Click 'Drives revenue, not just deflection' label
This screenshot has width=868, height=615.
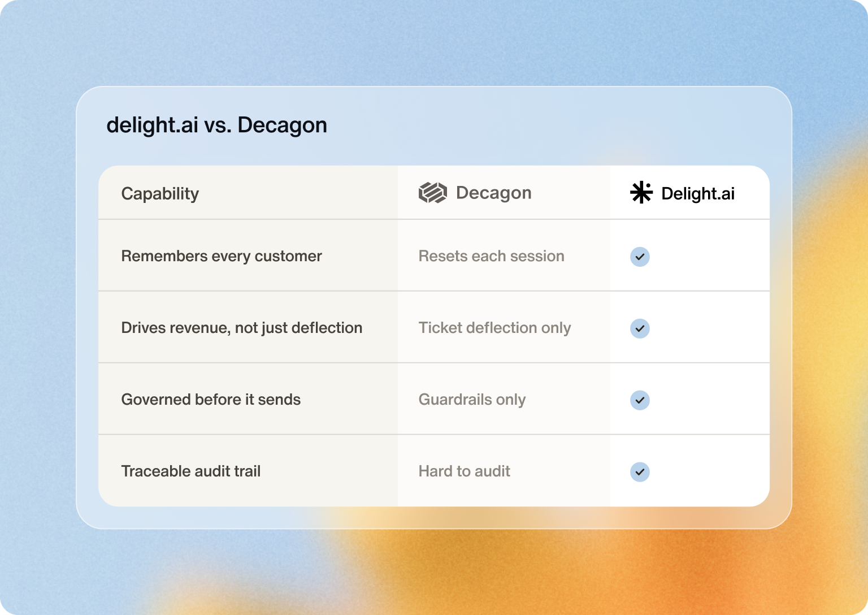coord(242,328)
